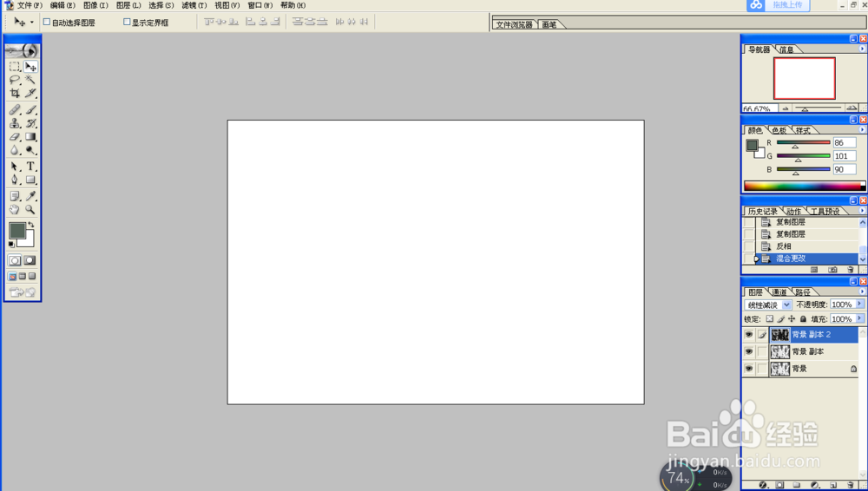This screenshot has height=491, width=868.
Task: Select the Healing Brush tool
Action: (15, 109)
